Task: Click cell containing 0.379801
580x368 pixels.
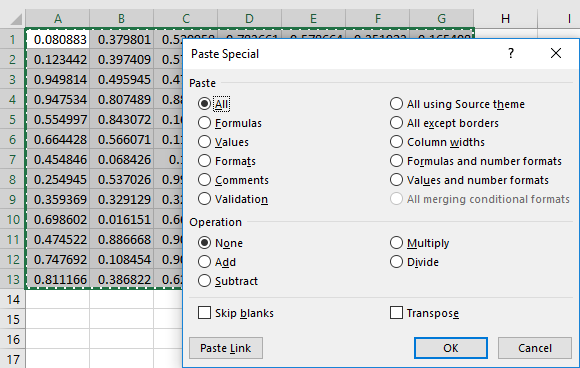Action: point(122,39)
